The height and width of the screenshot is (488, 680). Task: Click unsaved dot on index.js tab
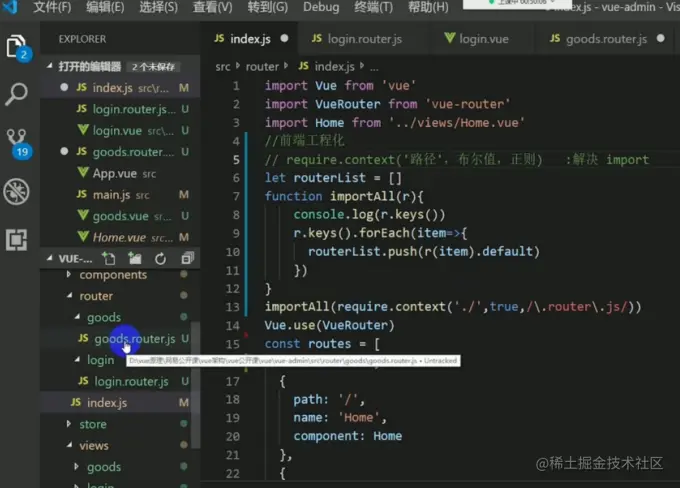click(284, 38)
